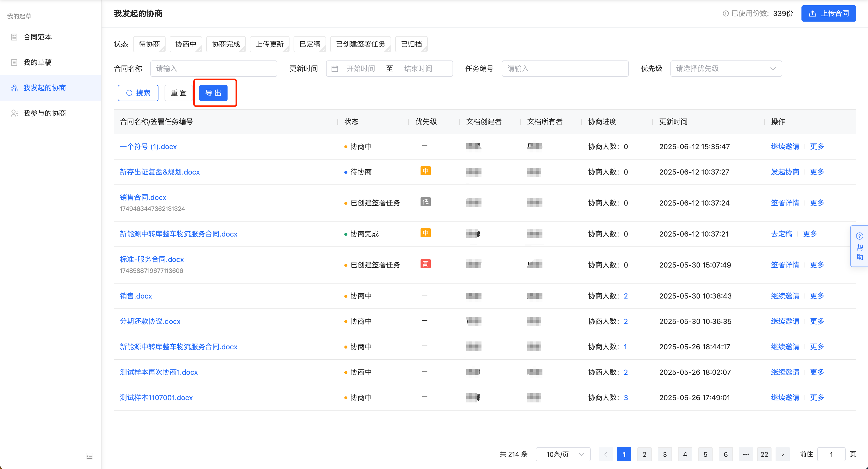Go to the next page arrow

(782, 455)
